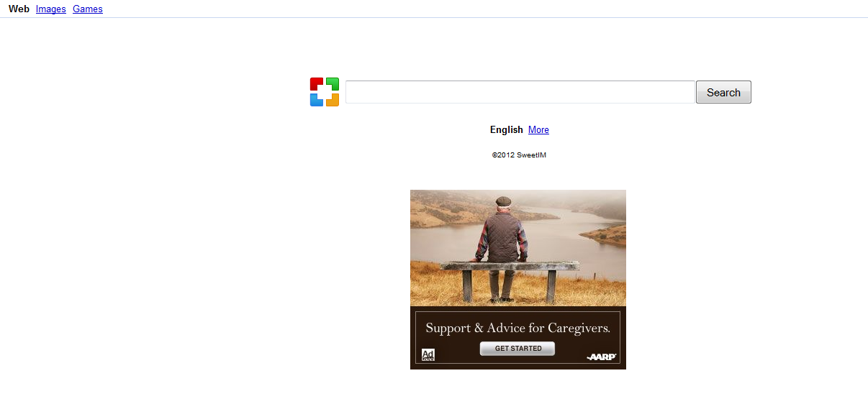Click the ©2012 SweetIM copyright text
The width and height of the screenshot is (868, 404).
519,155
